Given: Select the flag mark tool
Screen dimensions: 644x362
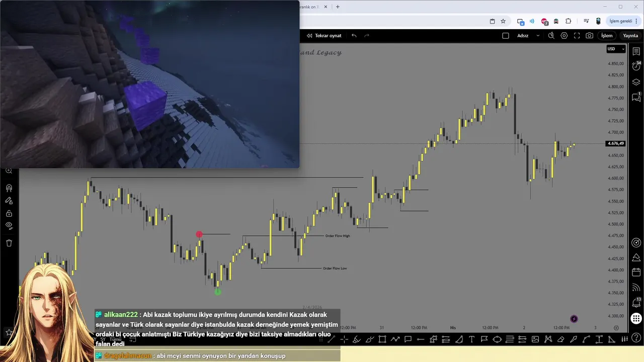Looking at the screenshot, I should point(485,339).
